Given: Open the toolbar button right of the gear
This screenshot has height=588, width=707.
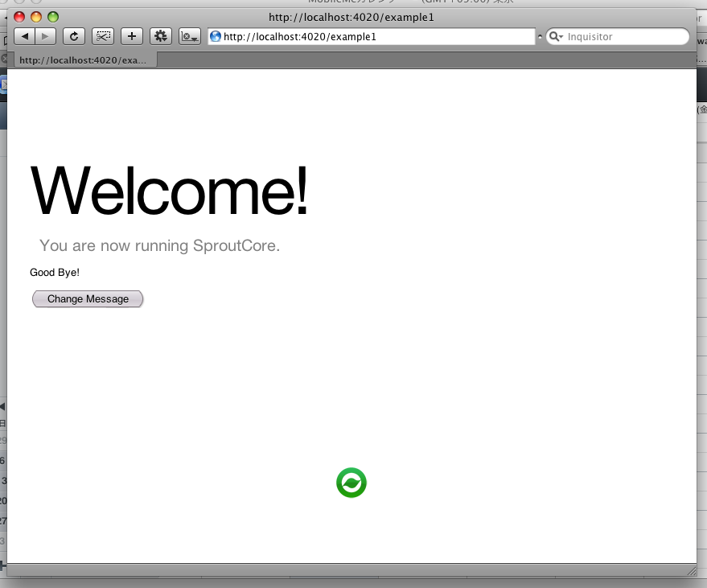Looking at the screenshot, I should click(190, 36).
